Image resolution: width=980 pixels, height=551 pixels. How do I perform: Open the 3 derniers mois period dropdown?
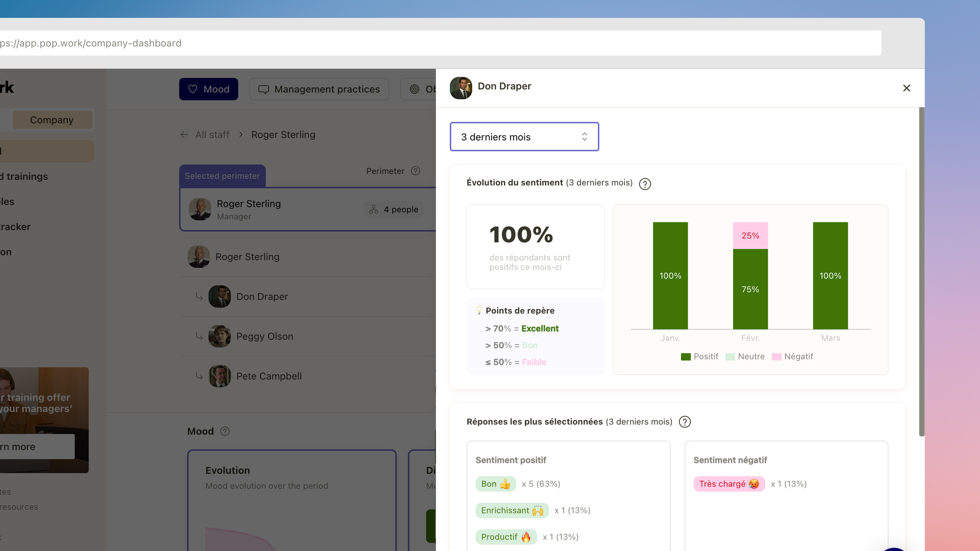524,137
